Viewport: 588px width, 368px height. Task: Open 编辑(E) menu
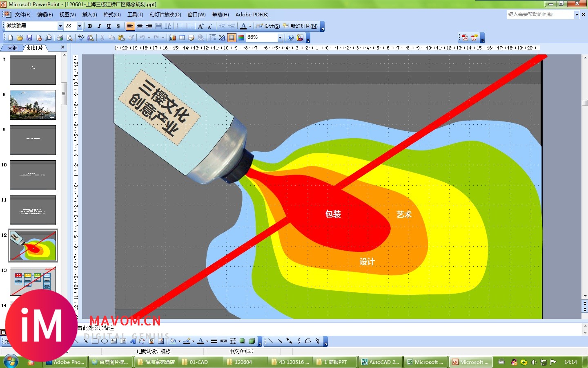45,15
